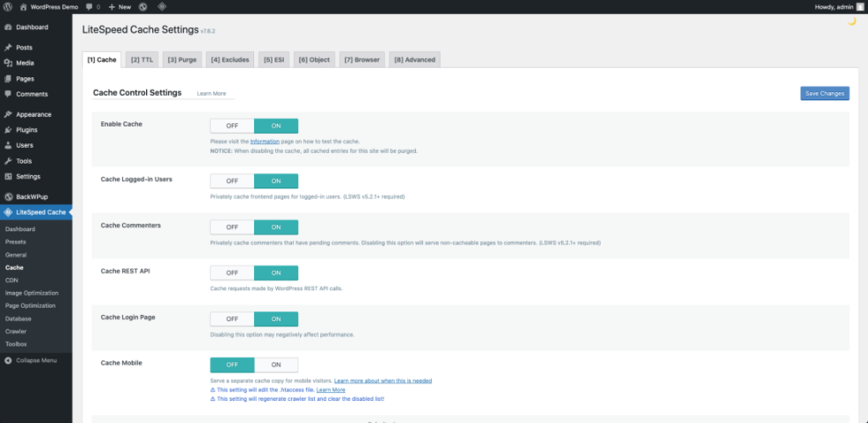
Task: Open Page Optimization submenu item
Action: point(31,306)
